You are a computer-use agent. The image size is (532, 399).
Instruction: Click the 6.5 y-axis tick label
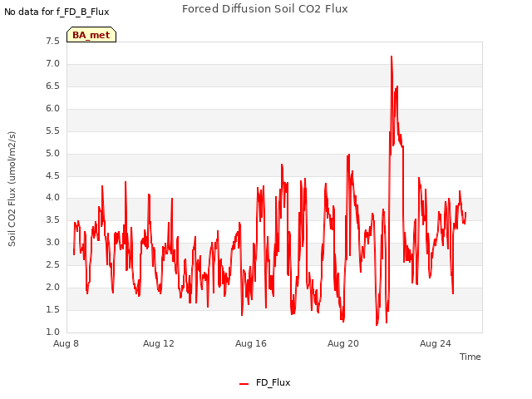52,86
